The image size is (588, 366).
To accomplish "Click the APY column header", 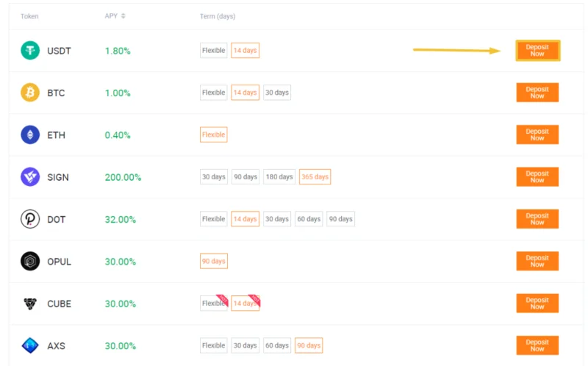I will pos(111,15).
